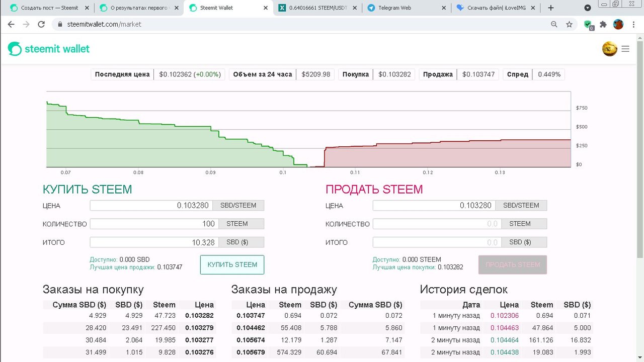Image resolution: width=644 pixels, height=362 pixels.
Task: Switch to the iLoveIMG tab
Action: [496, 8]
